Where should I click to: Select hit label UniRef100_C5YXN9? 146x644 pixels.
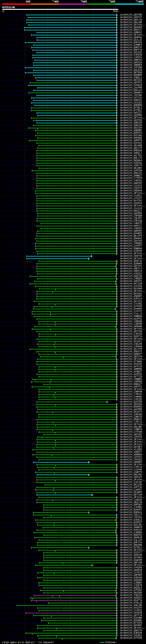pos(131,67)
